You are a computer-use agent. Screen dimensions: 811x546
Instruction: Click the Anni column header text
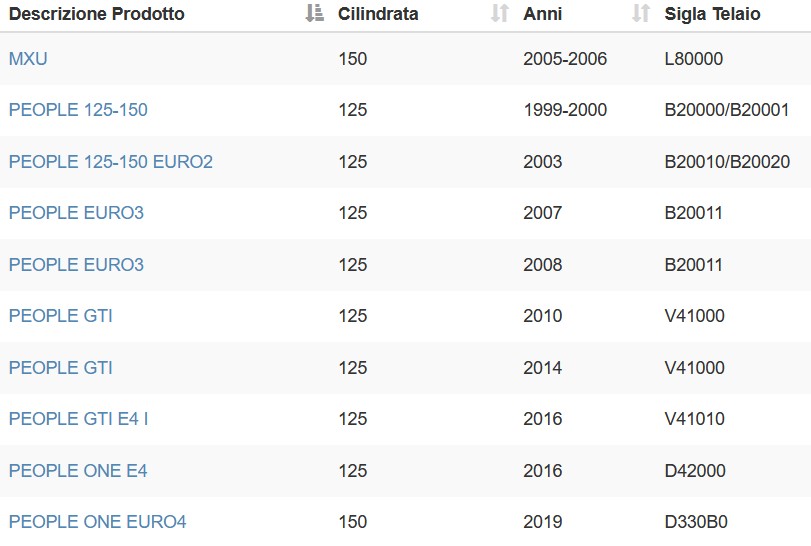pyautogui.click(x=543, y=13)
